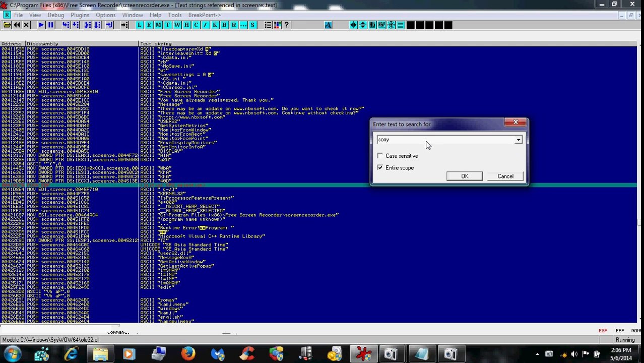Viewport: 644px width, 363px height.
Task: Open the Tools menu
Action: 175,15
